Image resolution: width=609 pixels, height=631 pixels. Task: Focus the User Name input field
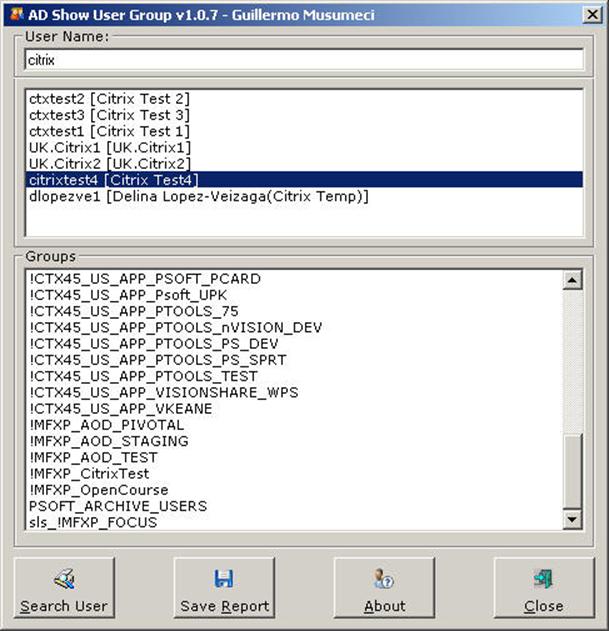[304, 60]
